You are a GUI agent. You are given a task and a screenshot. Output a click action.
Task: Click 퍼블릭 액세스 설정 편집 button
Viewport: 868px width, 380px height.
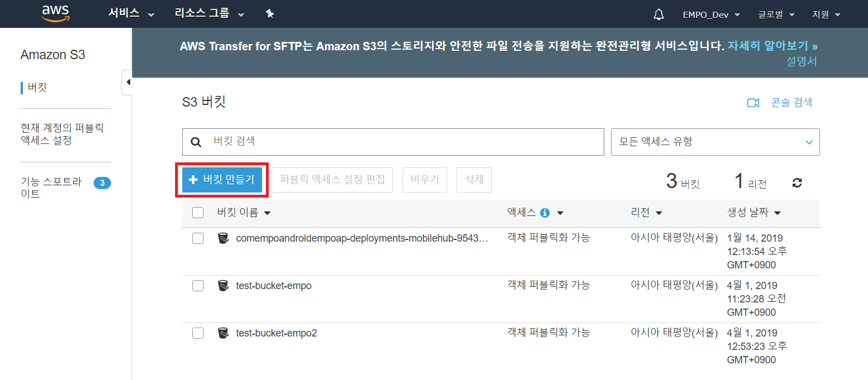coord(332,180)
